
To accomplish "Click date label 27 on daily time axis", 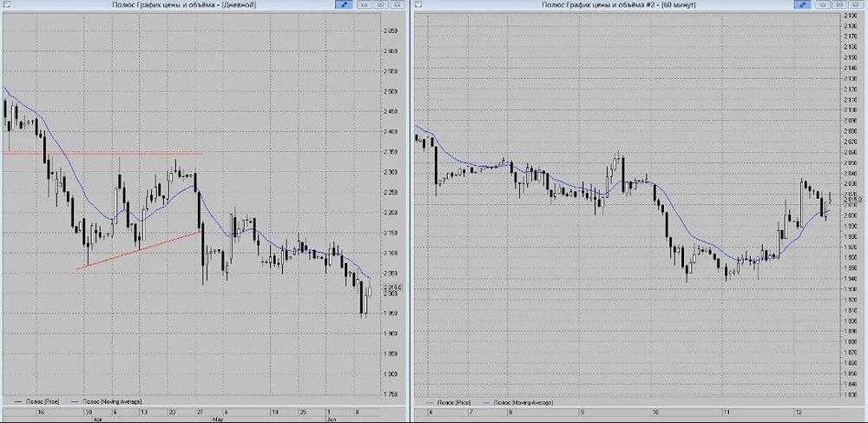I will 200,413.
